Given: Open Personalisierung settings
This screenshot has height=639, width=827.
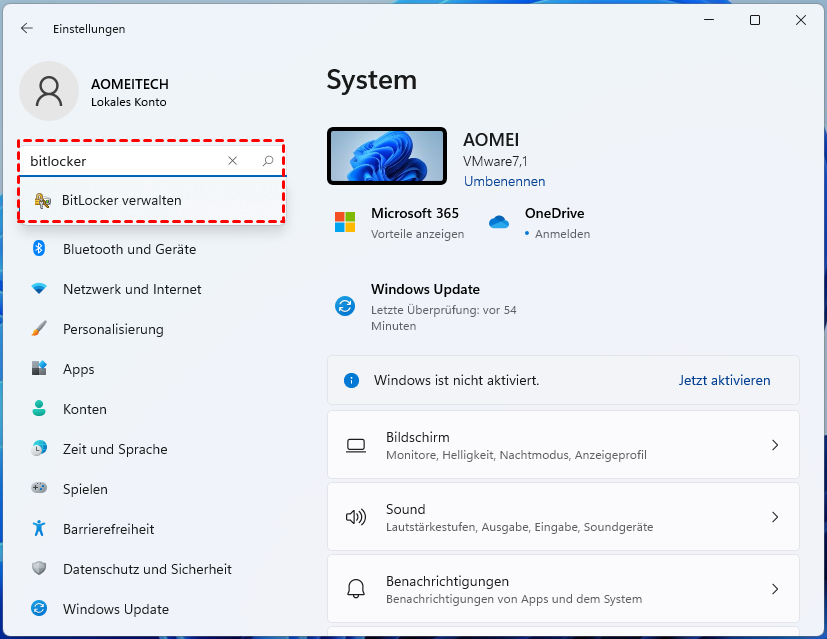Looking at the screenshot, I should [x=113, y=329].
